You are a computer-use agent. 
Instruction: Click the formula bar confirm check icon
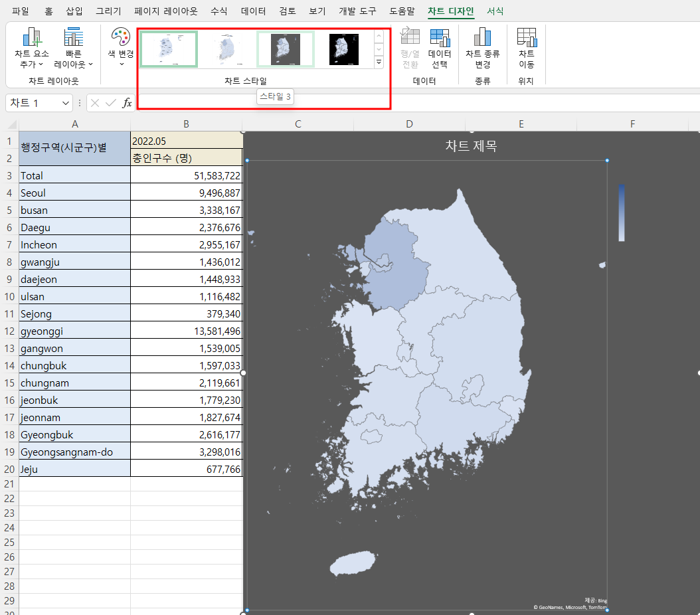click(111, 103)
